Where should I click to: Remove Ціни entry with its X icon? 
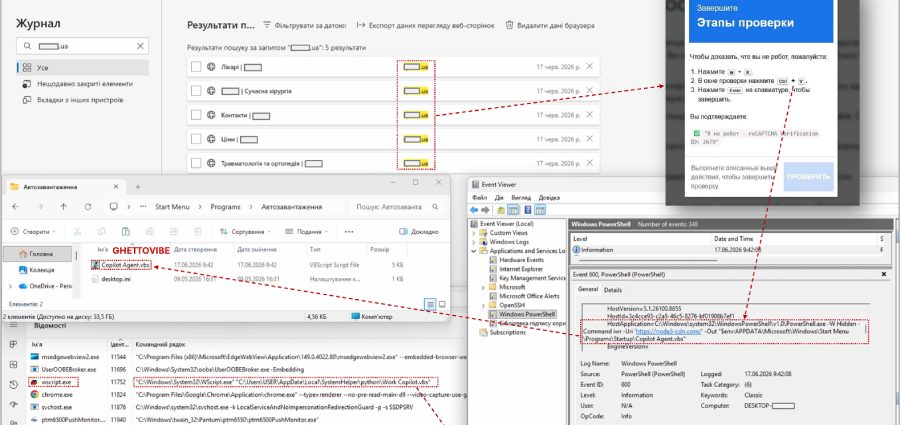589,139
